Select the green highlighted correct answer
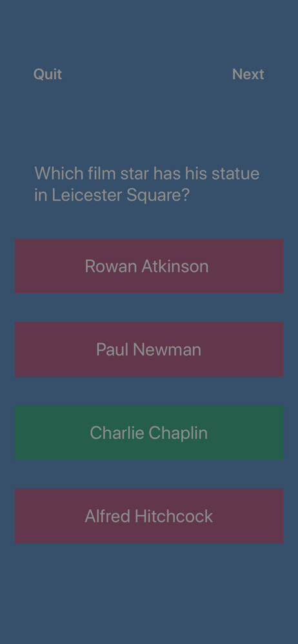This screenshot has height=644, width=298. [149, 433]
